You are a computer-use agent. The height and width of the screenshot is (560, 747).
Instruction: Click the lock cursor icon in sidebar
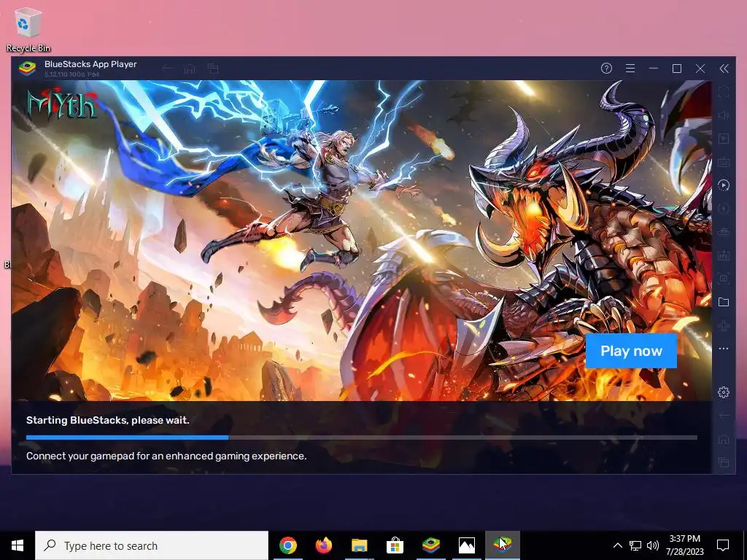723,139
